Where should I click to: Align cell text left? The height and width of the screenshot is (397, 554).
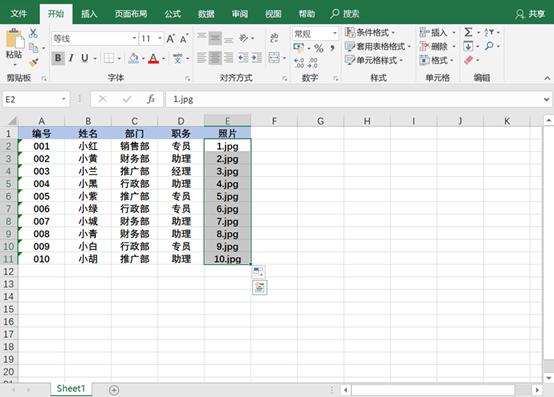(201, 58)
